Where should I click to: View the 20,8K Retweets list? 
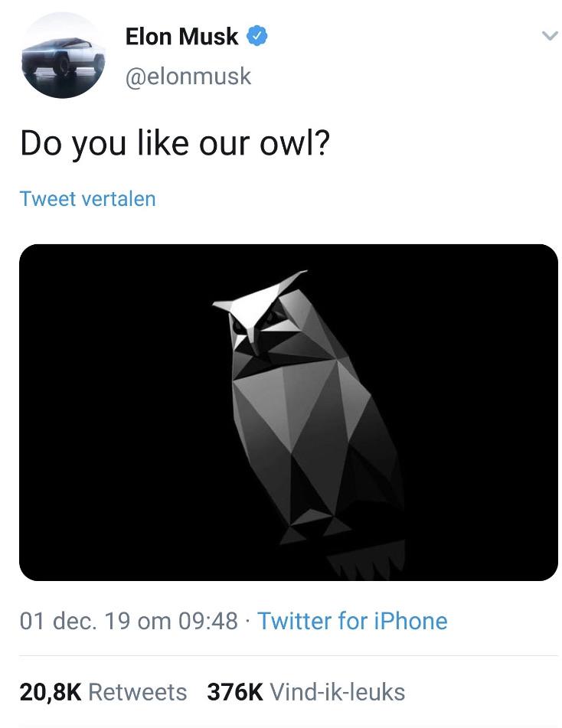[x=103, y=691]
